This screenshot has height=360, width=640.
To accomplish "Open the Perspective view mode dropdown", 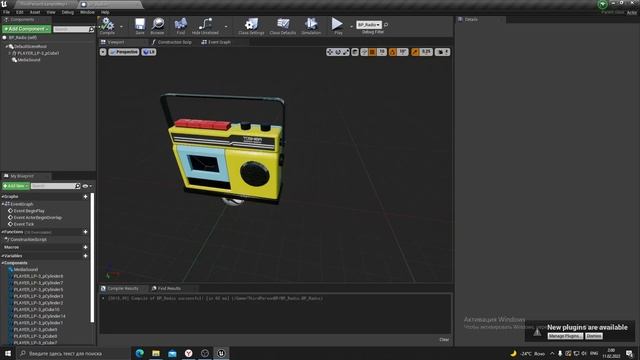I will (124, 52).
